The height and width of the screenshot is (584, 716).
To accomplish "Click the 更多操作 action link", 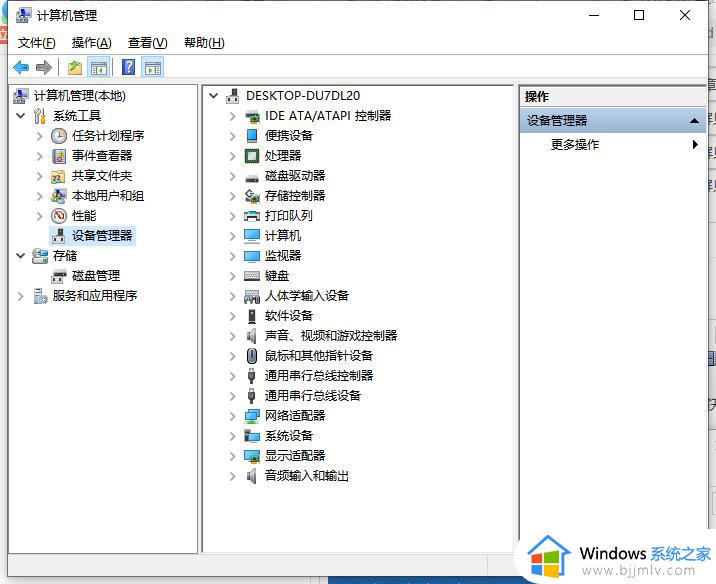I will (574, 145).
